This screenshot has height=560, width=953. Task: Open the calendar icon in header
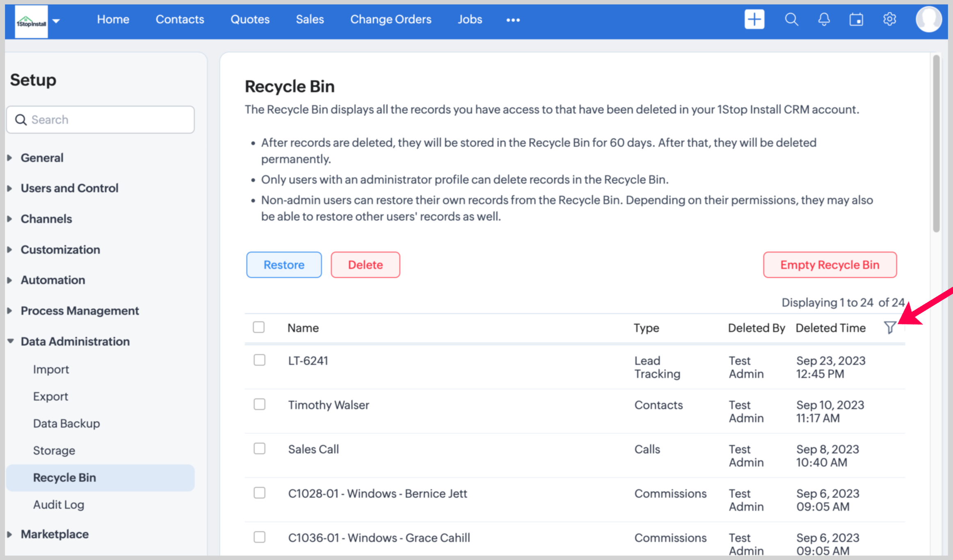[x=856, y=19]
